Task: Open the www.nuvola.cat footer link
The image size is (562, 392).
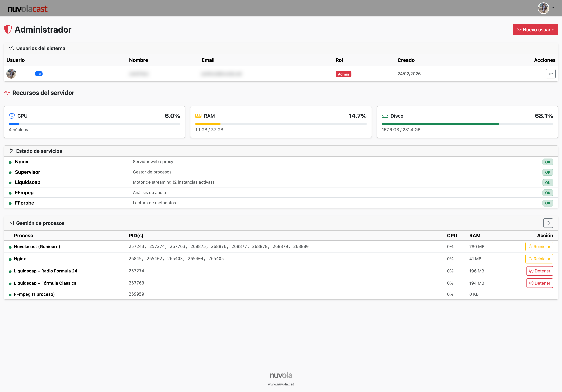Action: coord(281,384)
